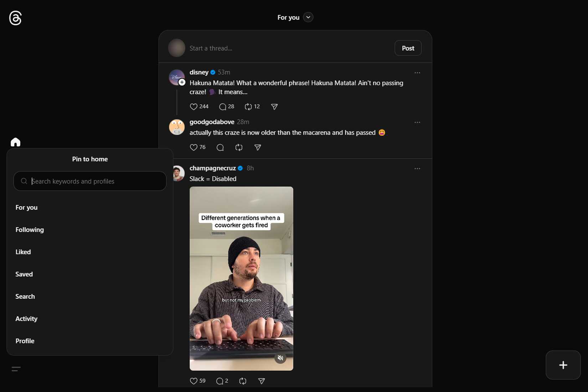
Task: Open comments on the disney post
Action: 223,107
